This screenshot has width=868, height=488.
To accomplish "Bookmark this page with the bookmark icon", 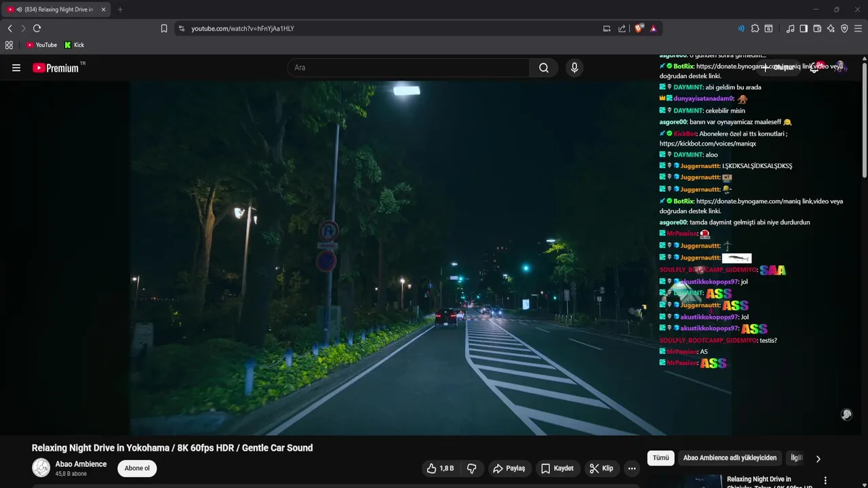I will [x=164, y=28].
